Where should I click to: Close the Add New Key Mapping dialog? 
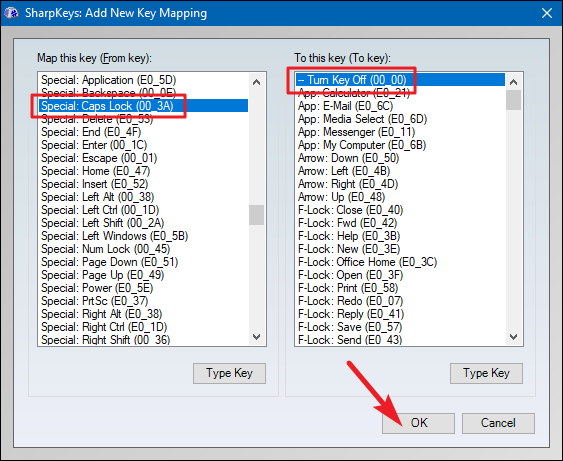coord(547,13)
